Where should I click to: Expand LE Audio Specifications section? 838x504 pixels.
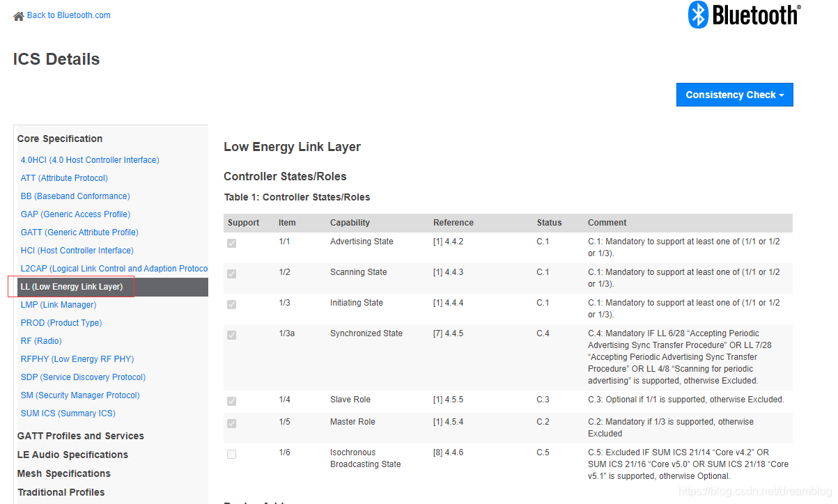tap(73, 455)
